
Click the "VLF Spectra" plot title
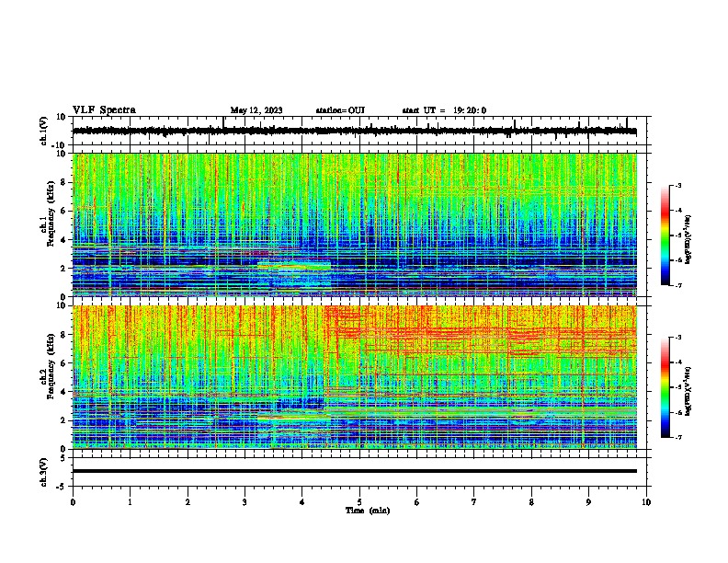coord(104,110)
